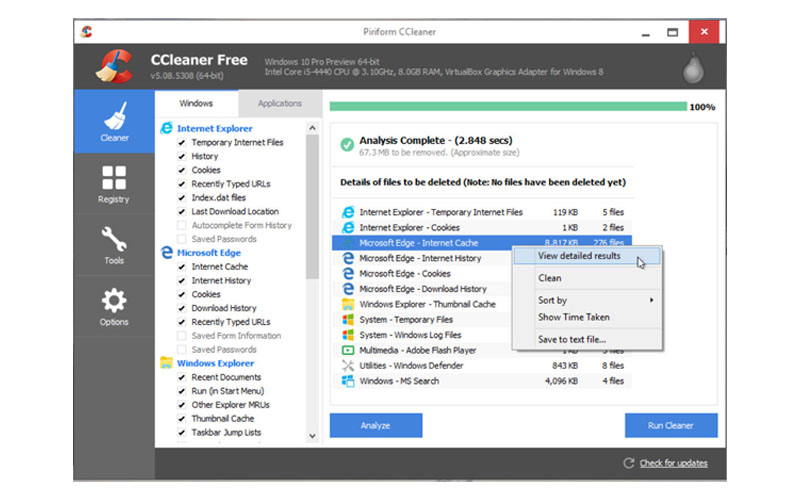The width and height of the screenshot is (800, 500).
Task: Switch to the Applications tab
Action: pos(280,103)
